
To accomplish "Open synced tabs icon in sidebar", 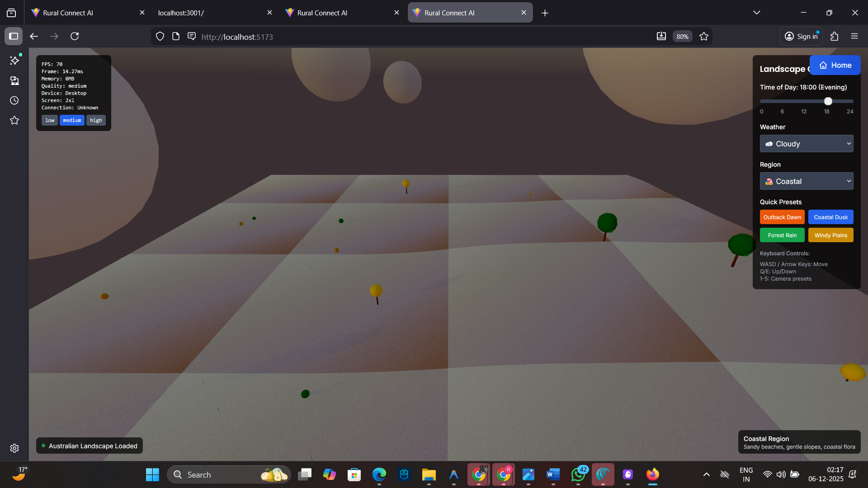I will 14,80.
